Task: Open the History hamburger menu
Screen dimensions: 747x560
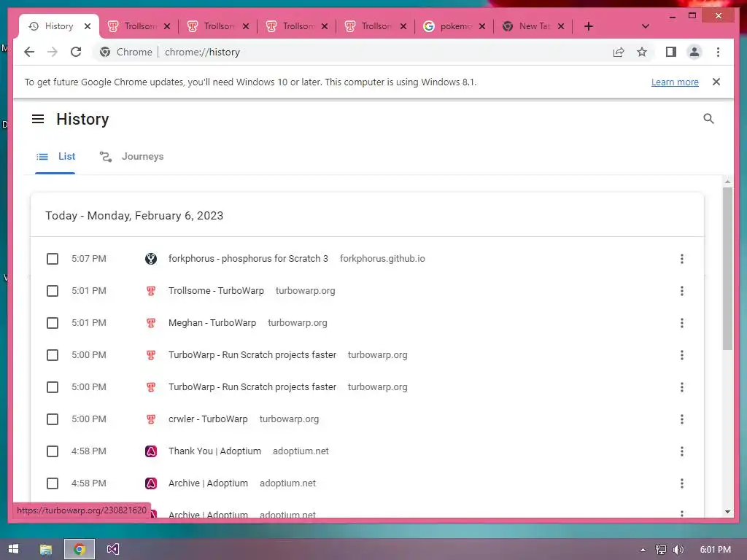Action: (38, 119)
